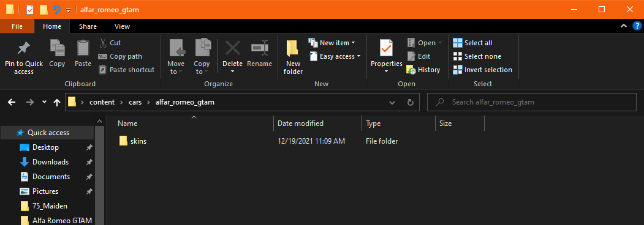Open Recent locations dropdown arrow
This screenshot has width=644, height=225.
44,102
